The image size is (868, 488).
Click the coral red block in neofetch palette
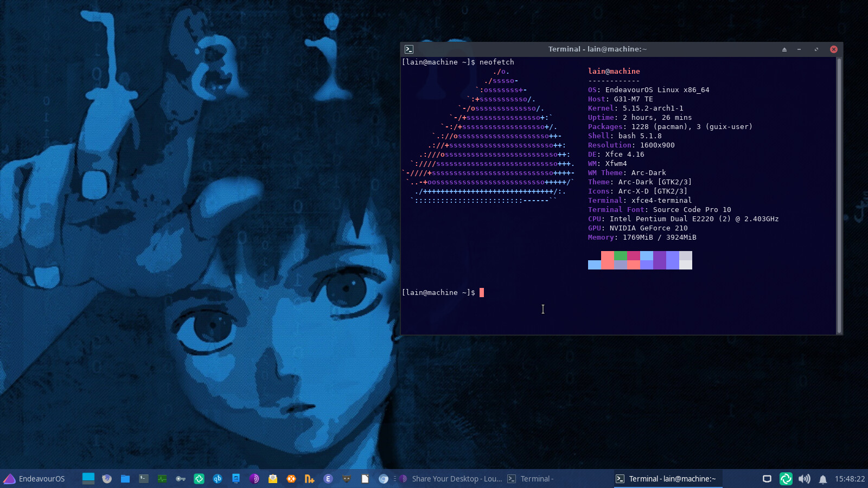(x=608, y=260)
